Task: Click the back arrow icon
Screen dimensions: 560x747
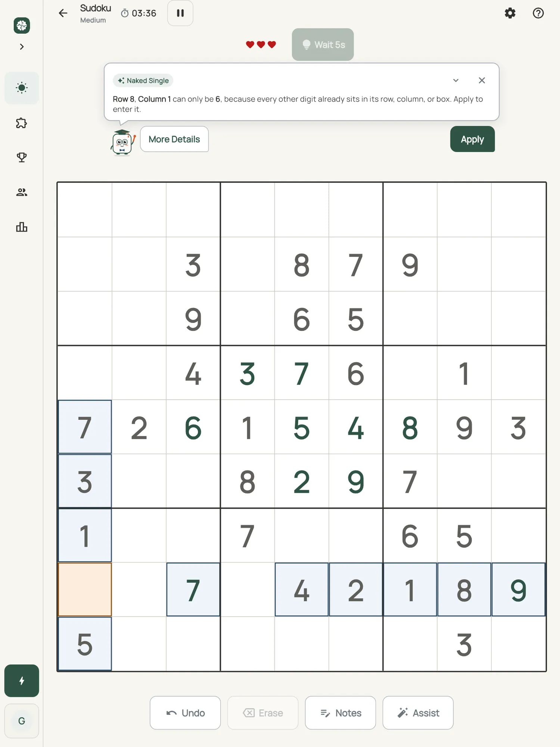Action: click(x=63, y=13)
